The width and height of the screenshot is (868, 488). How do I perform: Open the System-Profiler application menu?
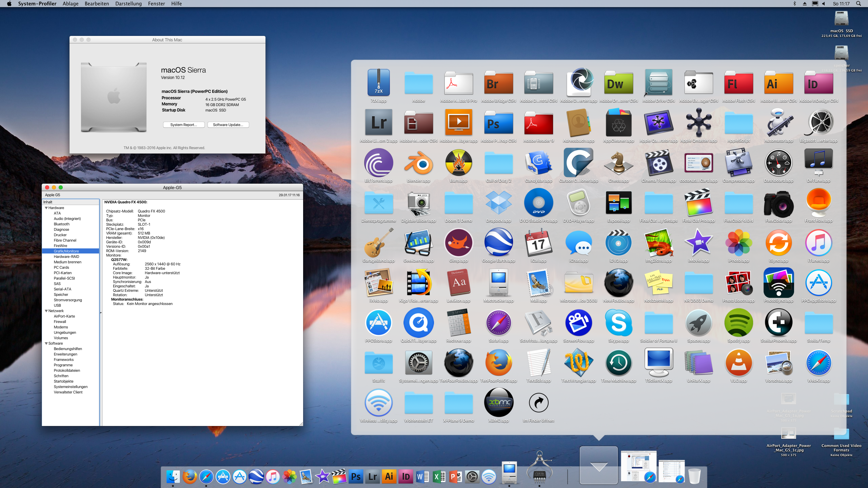37,4
